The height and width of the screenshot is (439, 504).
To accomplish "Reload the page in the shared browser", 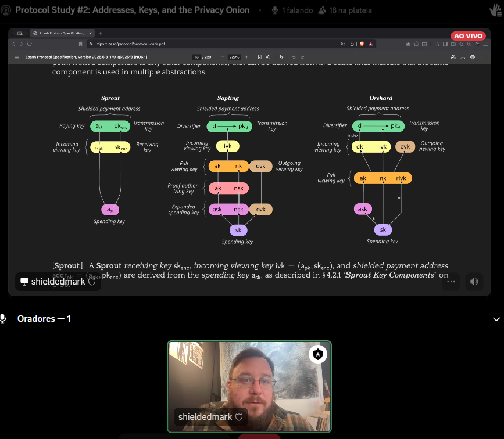I will [30, 44].
